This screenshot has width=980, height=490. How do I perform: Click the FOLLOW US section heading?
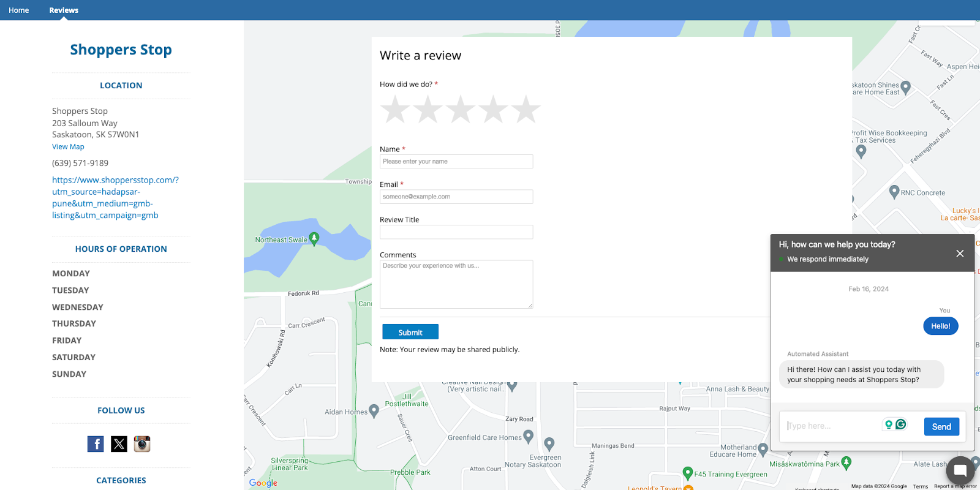121,411
